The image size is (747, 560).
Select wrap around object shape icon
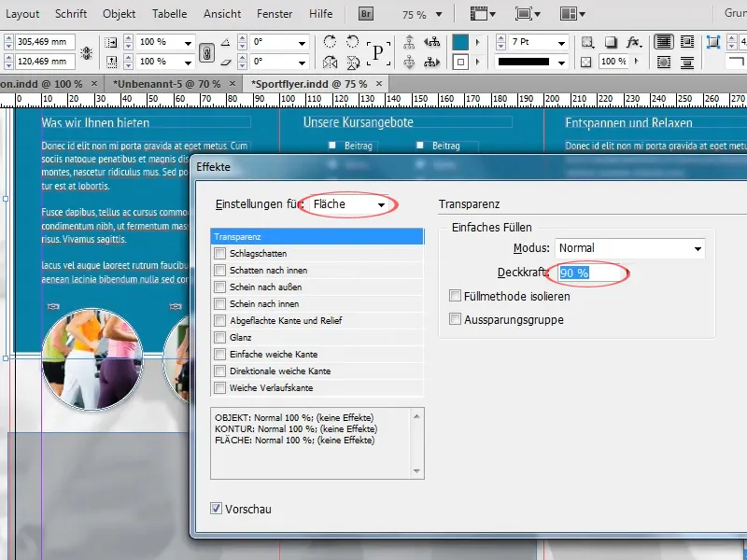(664, 62)
